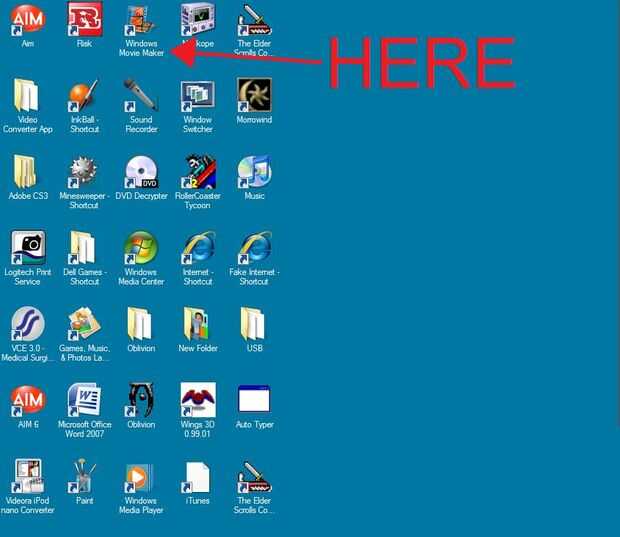Open the Music shortcut icon
This screenshot has height=537, width=620.
254,172
